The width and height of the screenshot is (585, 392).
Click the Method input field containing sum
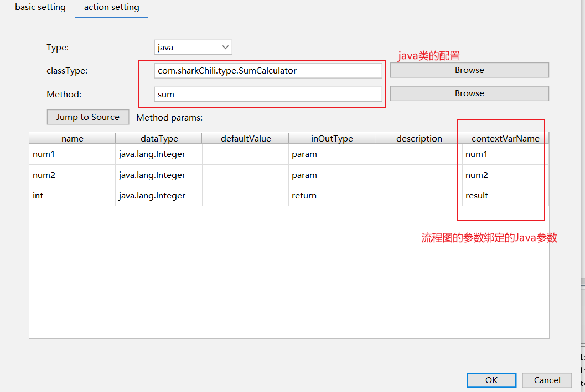[x=268, y=95]
